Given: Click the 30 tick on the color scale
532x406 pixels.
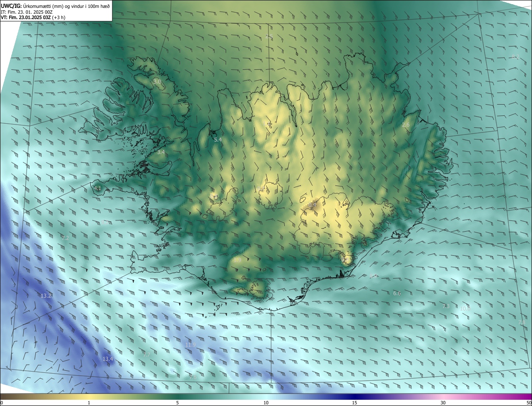Looking at the screenshot, I should click(443, 403).
